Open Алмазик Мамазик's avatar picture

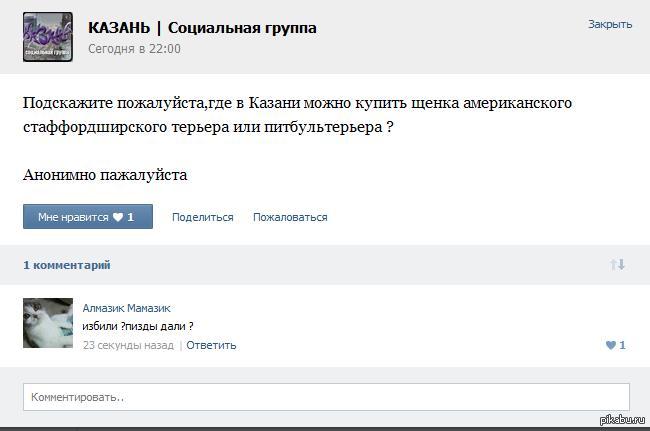48,323
